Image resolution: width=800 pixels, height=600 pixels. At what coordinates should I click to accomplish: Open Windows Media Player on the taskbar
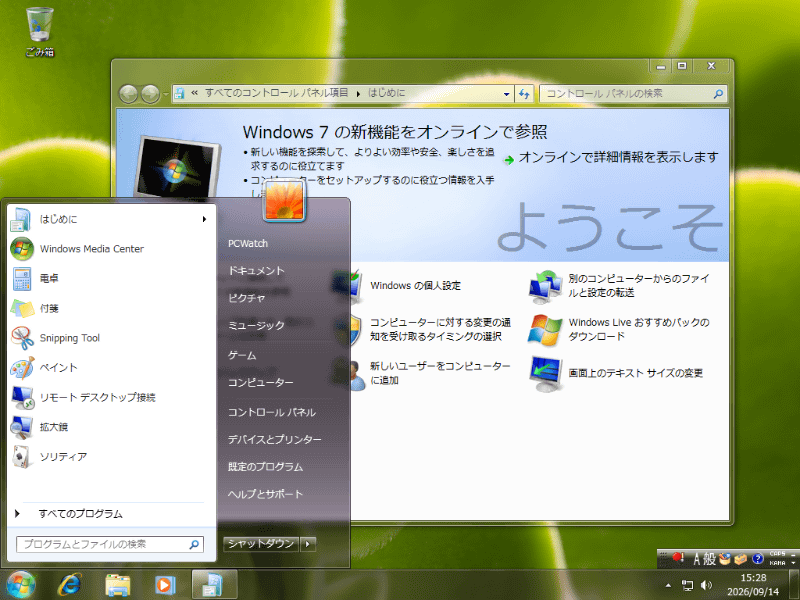pos(165,585)
